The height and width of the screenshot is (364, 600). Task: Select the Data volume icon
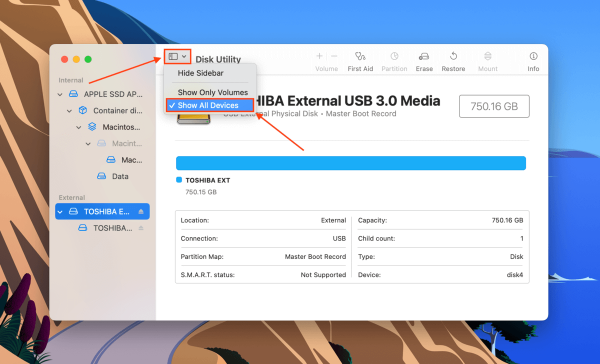pos(101,176)
